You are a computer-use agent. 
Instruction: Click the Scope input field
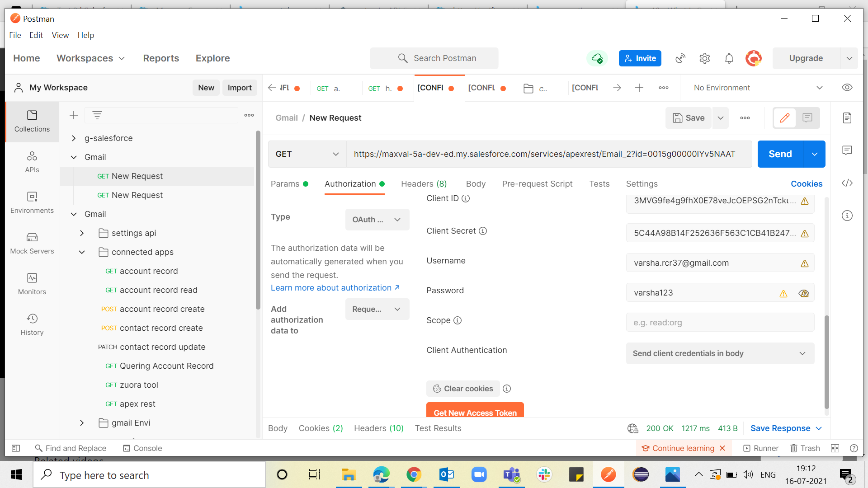coord(720,323)
